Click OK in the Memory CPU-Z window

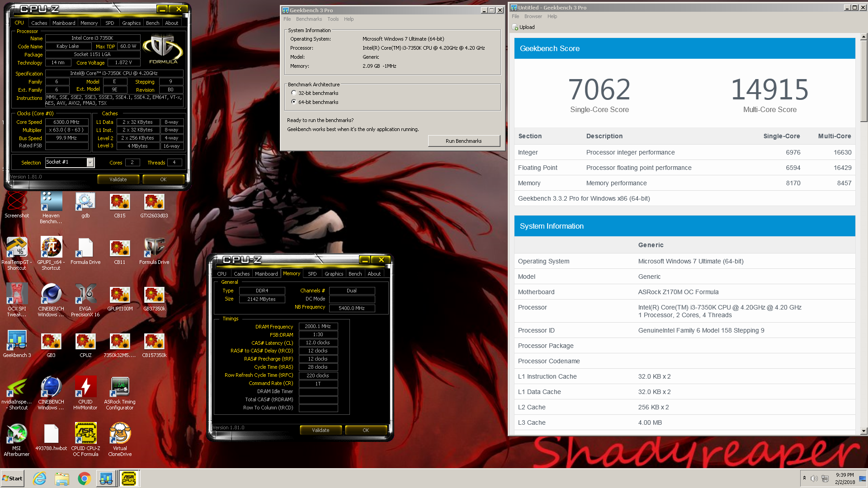366,430
